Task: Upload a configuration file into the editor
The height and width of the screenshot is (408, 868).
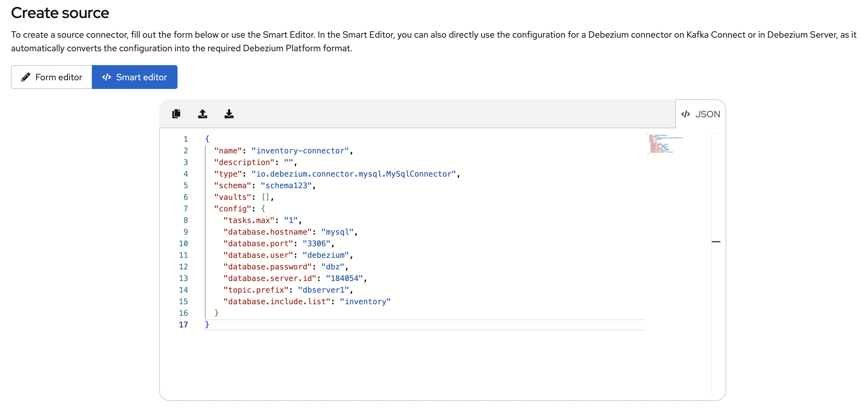Action: tap(203, 114)
